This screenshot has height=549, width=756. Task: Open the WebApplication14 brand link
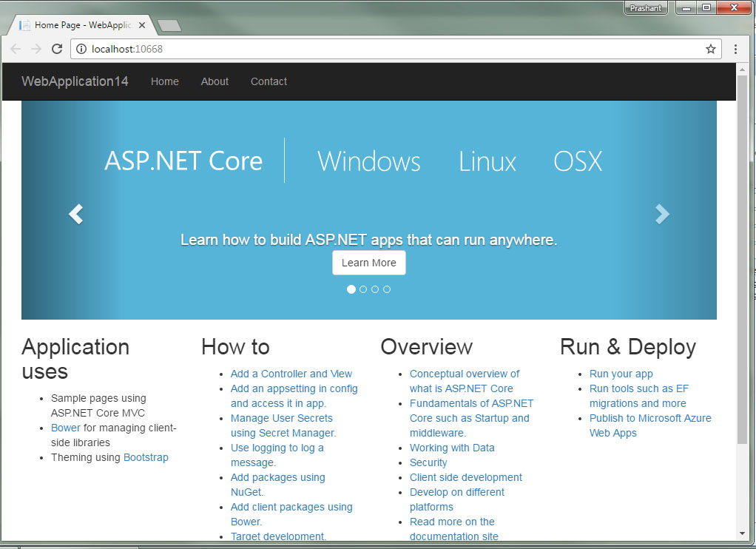(x=75, y=81)
